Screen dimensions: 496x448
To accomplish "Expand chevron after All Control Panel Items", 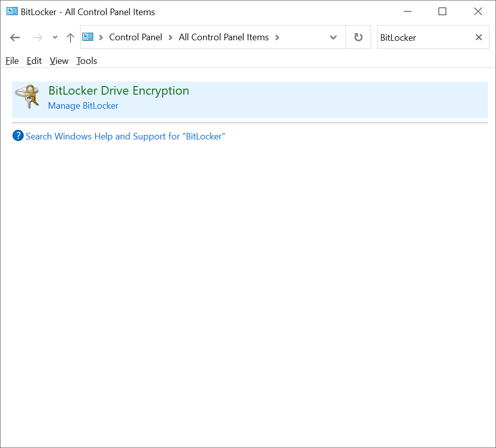I will 277,37.
